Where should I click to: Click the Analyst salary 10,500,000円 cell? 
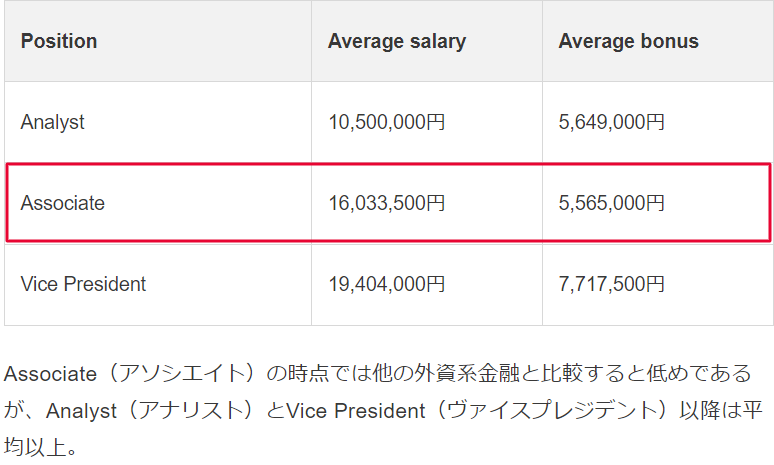click(427, 122)
